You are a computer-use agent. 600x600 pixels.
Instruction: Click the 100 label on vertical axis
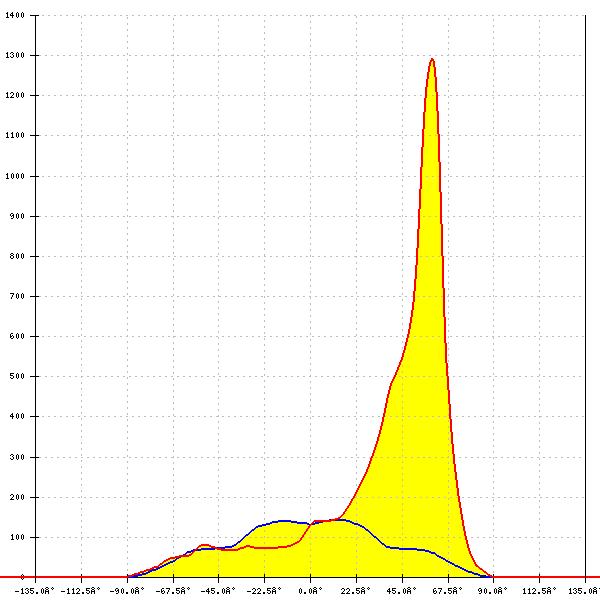tap(17, 537)
